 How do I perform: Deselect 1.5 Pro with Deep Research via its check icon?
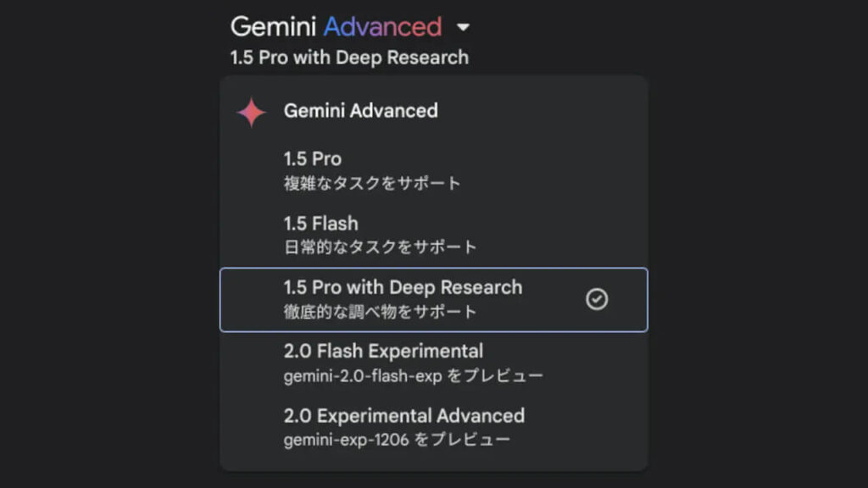pos(596,299)
